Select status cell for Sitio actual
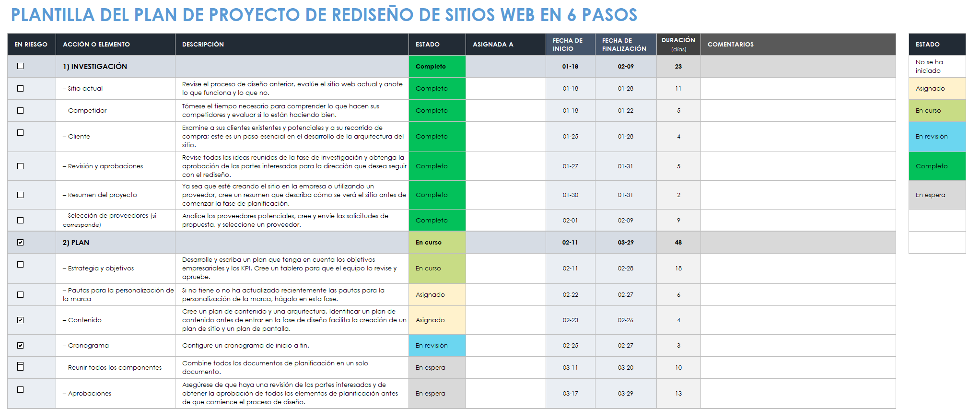Image resolution: width=980 pixels, height=409 pixels. pos(437,88)
